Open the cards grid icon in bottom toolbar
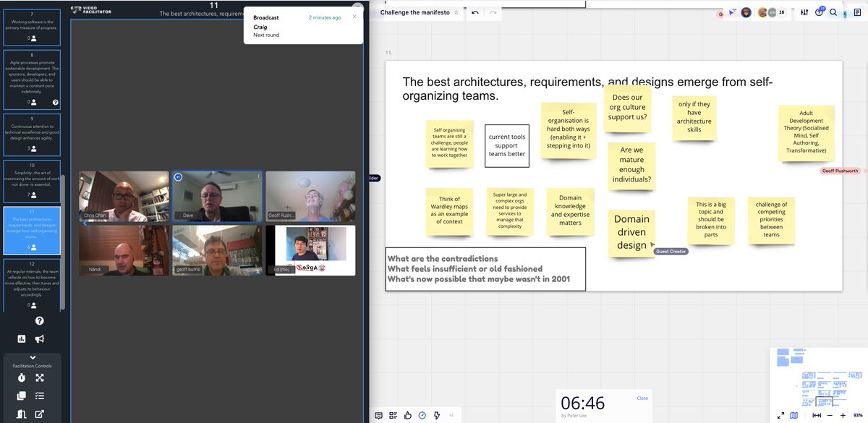The width and height of the screenshot is (868, 423). click(x=393, y=415)
